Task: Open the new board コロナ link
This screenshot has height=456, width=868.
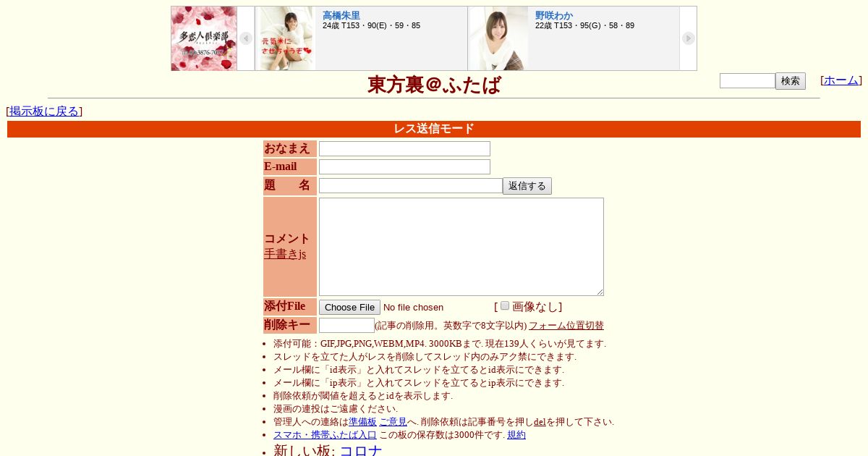Action: pos(361,450)
